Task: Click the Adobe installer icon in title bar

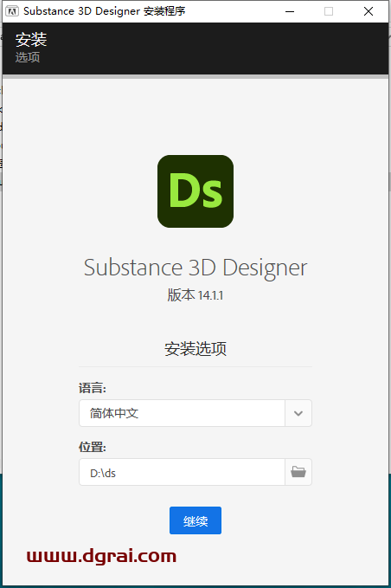Action: click(x=12, y=11)
